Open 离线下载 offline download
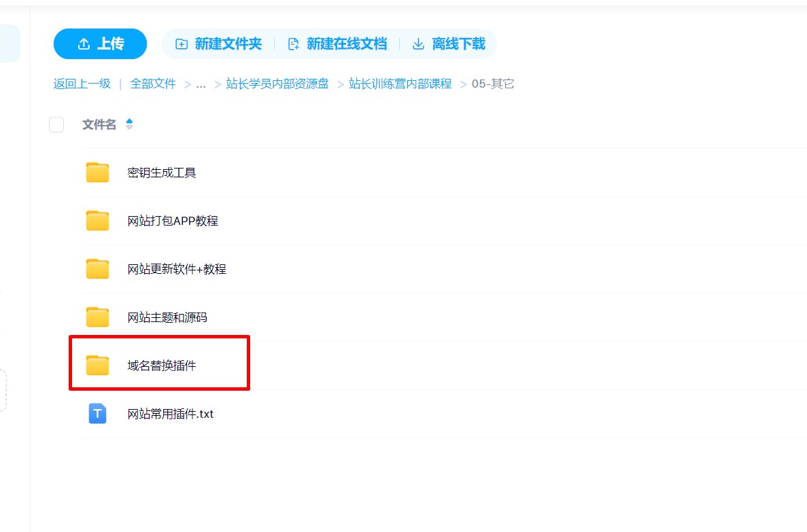 point(449,44)
